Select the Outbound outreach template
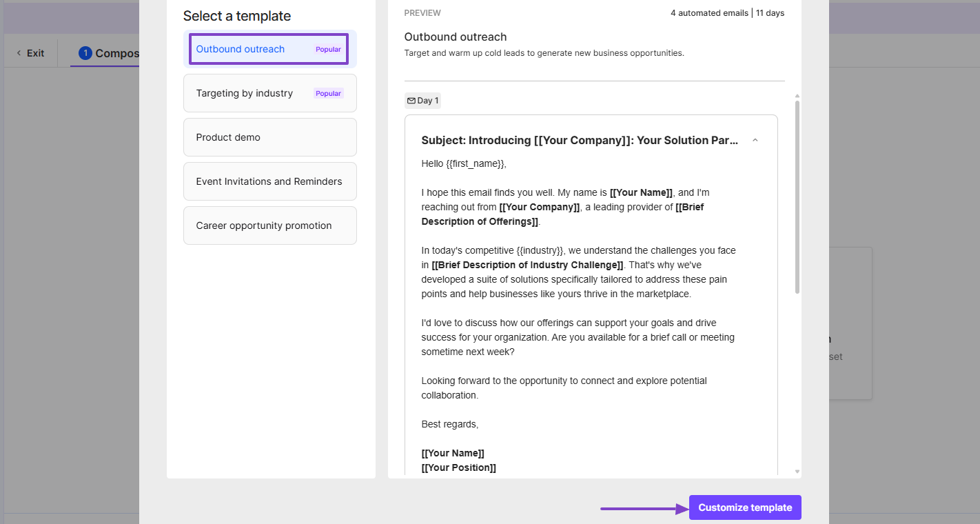980x524 pixels. point(269,49)
